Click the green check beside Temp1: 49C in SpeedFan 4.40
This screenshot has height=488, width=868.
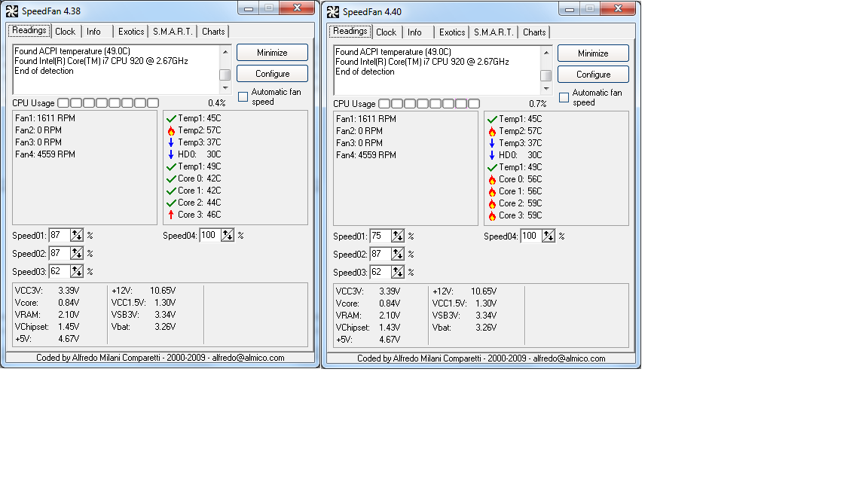(492, 167)
